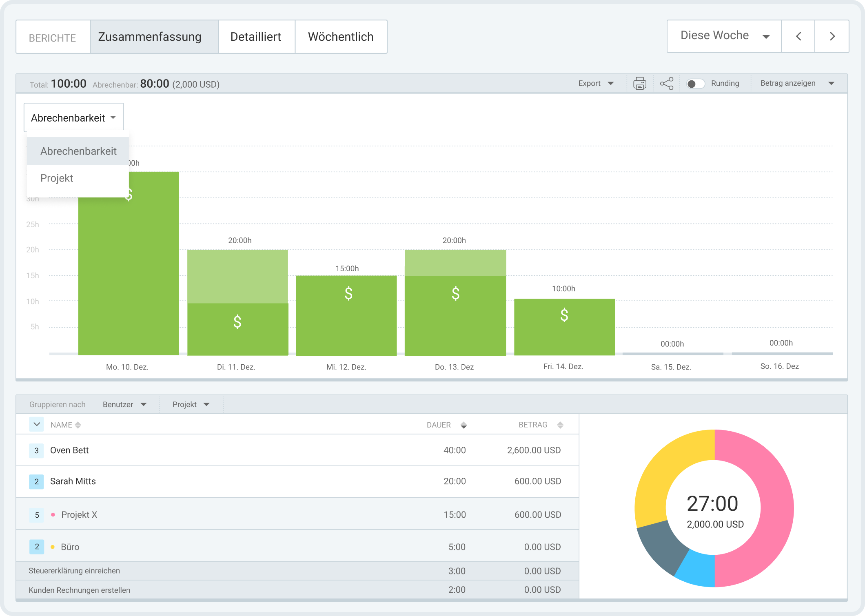Toggle the Rundung switch

point(695,84)
